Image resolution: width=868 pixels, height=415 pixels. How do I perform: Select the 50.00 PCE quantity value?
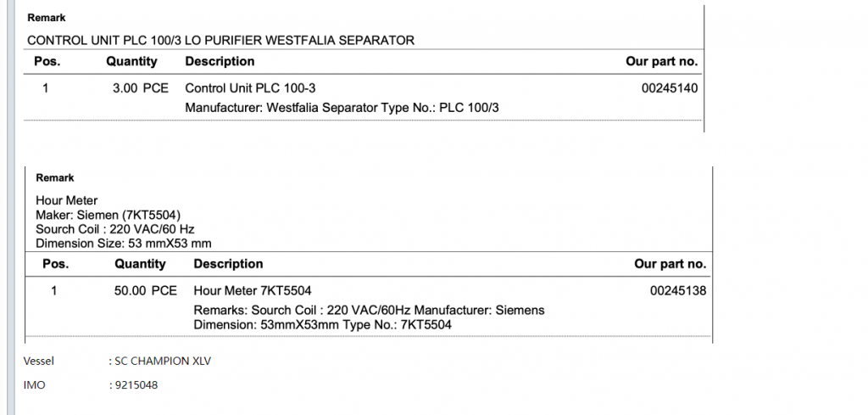click(x=145, y=290)
